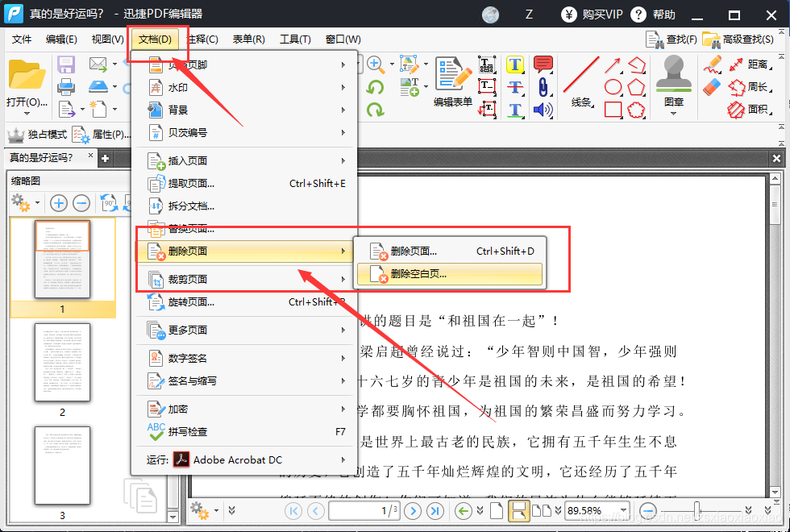
Task: Select the Perimeter measuring tool
Action: pos(750,87)
